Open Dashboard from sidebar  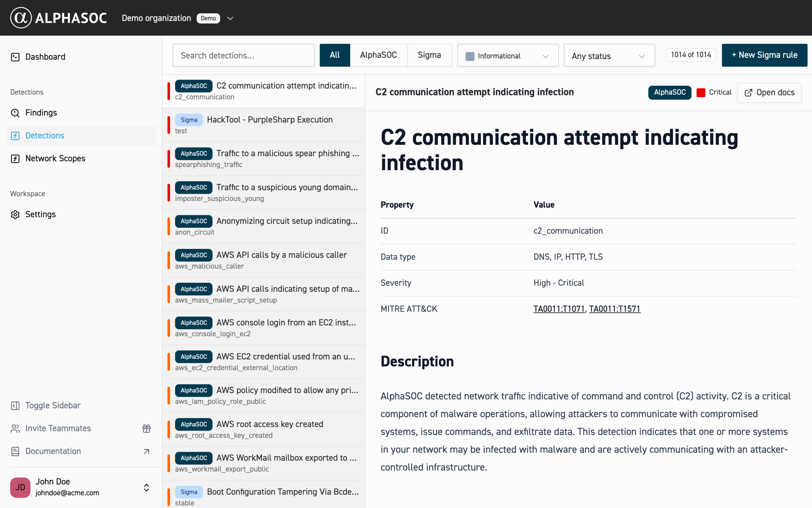[81, 57]
